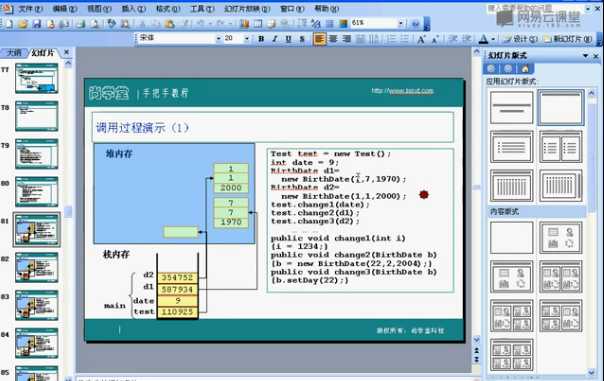
Task: Expand standard toolbar options at its end
Action: 426,24
